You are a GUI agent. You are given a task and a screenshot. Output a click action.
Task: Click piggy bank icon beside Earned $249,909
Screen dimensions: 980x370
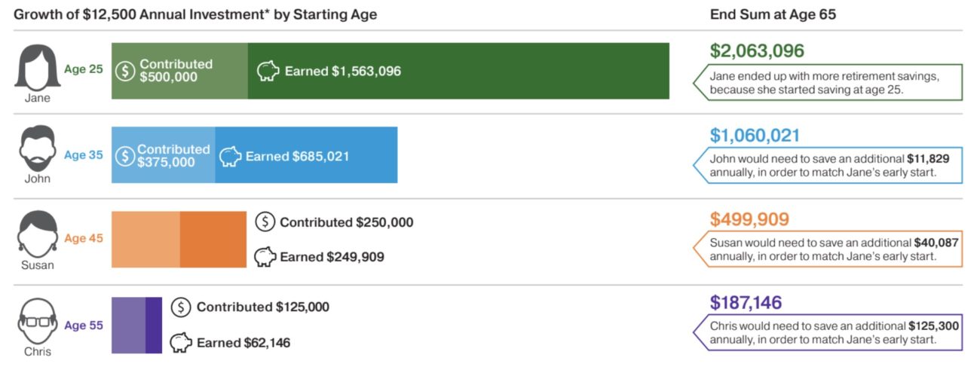tap(265, 256)
